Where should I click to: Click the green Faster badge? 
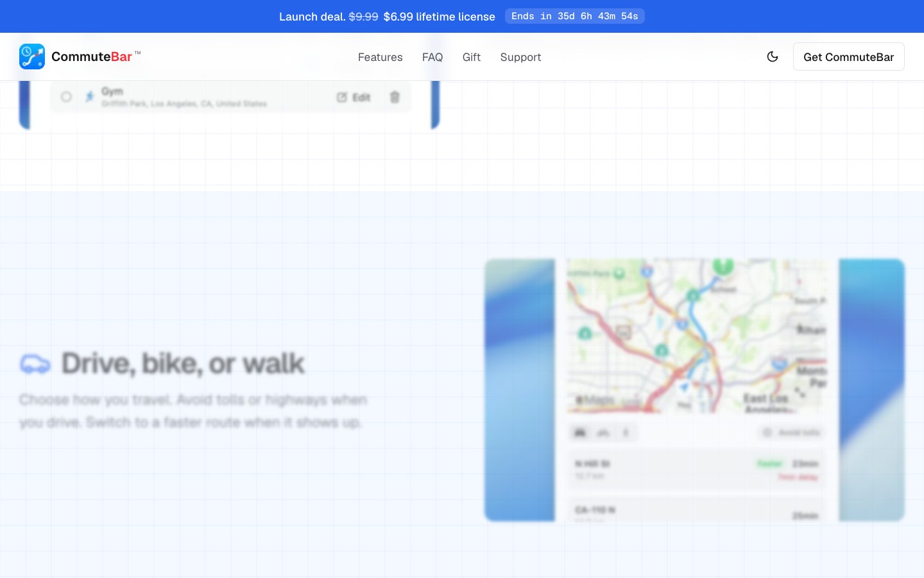point(770,464)
